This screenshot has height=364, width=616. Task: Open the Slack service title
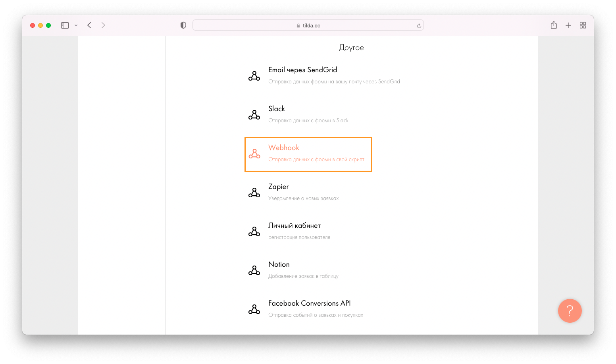pyautogui.click(x=277, y=109)
